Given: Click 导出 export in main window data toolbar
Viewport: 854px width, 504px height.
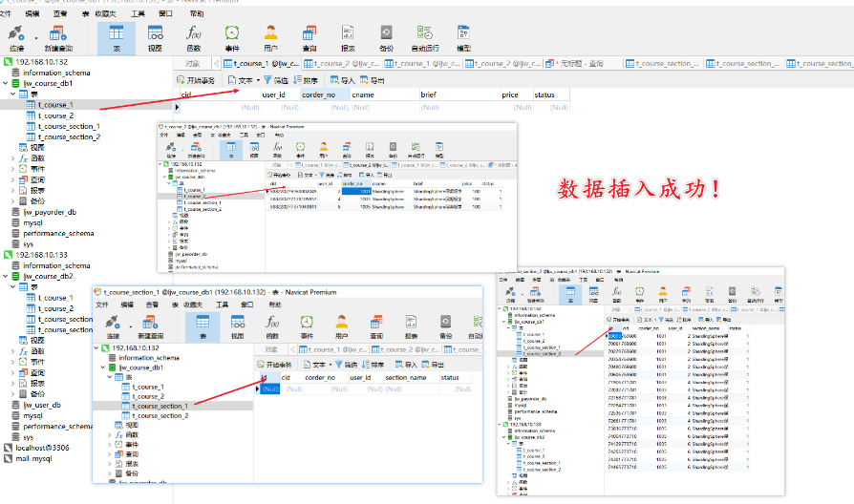Looking at the screenshot, I should (372, 80).
